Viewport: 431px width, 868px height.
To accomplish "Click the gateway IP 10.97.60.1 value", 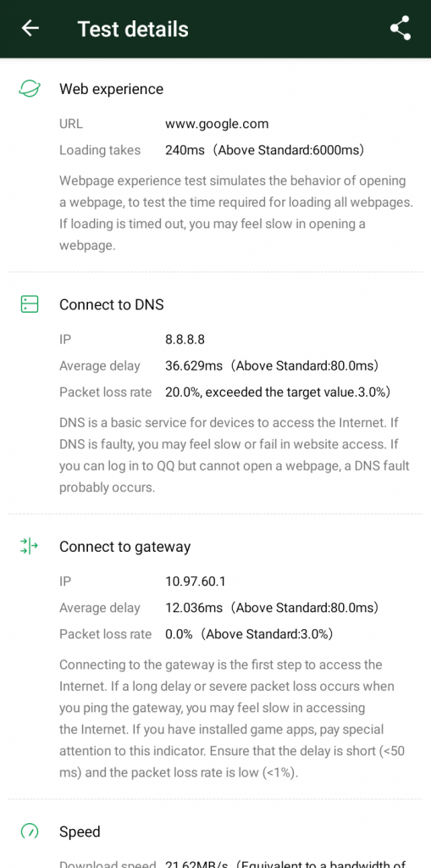I will (x=196, y=581).
